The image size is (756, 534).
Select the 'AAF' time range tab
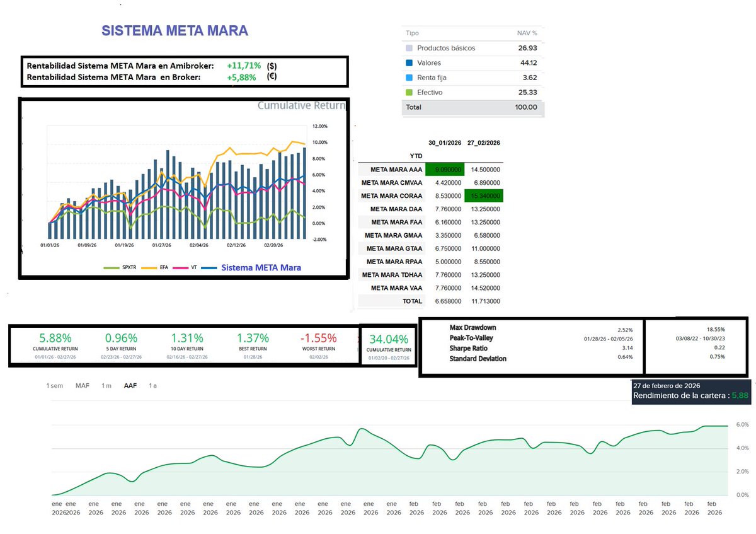click(x=130, y=385)
